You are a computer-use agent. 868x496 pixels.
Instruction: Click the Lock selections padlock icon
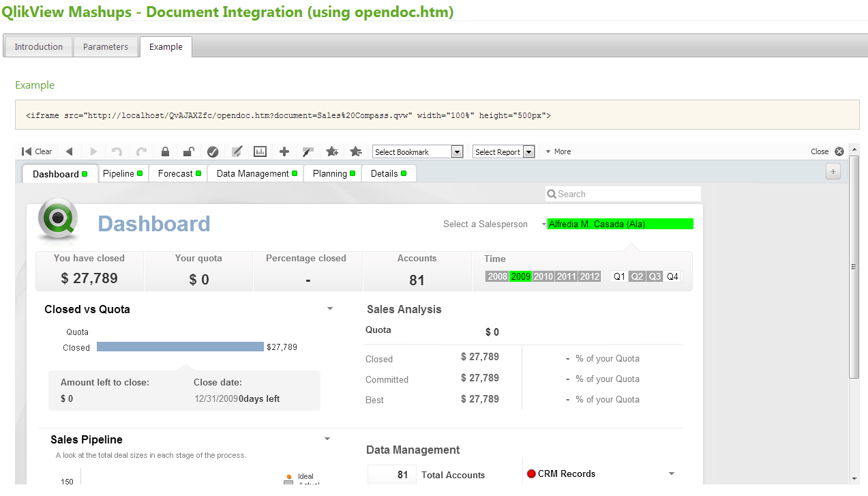(x=165, y=151)
